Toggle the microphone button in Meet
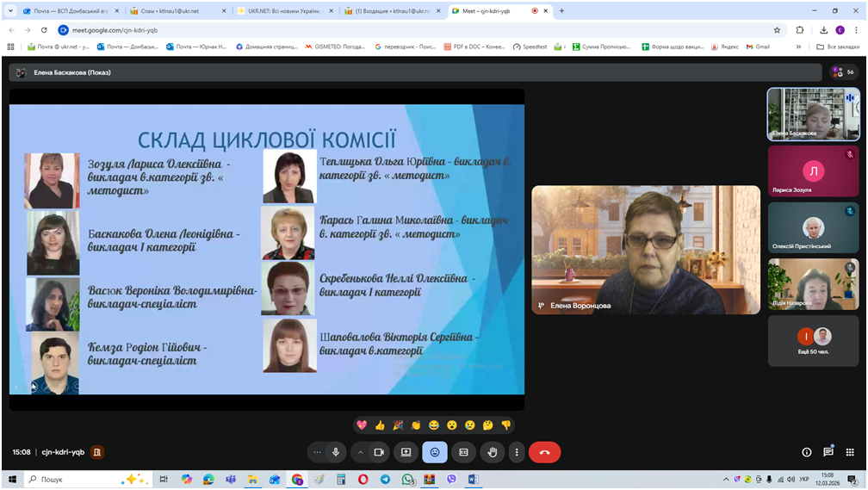Screen dimensions: 868x490 point(335,452)
